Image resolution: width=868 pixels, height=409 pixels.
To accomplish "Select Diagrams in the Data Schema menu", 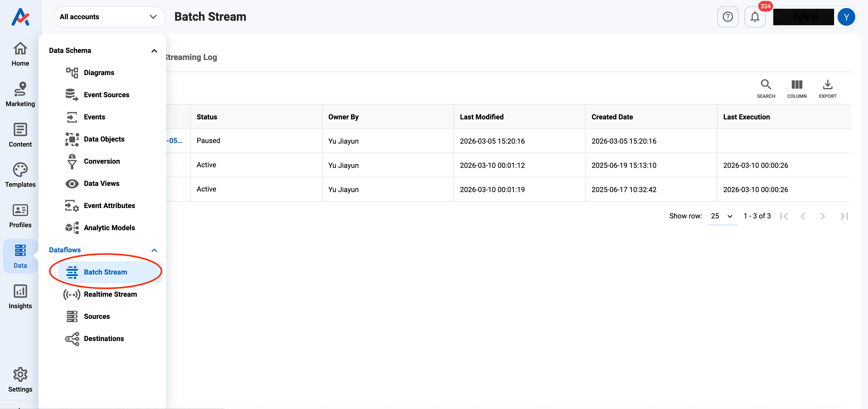I will click(99, 72).
